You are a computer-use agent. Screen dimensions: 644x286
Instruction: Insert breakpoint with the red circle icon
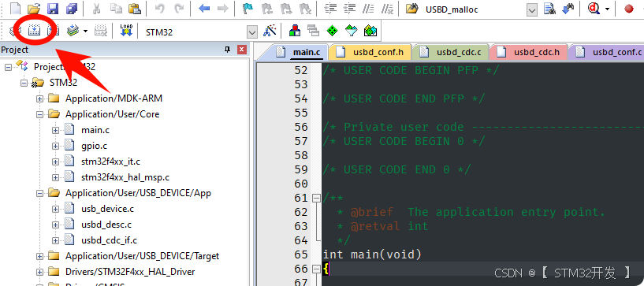coord(629,9)
